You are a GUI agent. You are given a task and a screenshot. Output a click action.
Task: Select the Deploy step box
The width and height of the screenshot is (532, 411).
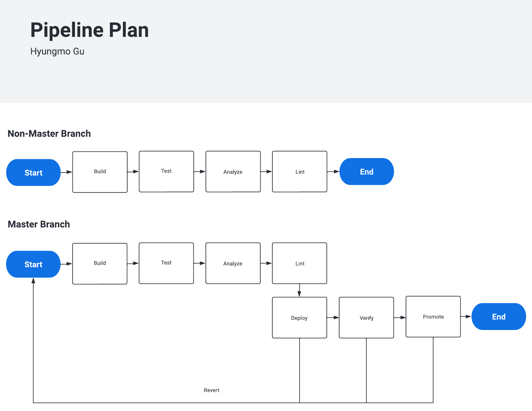[x=299, y=318]
